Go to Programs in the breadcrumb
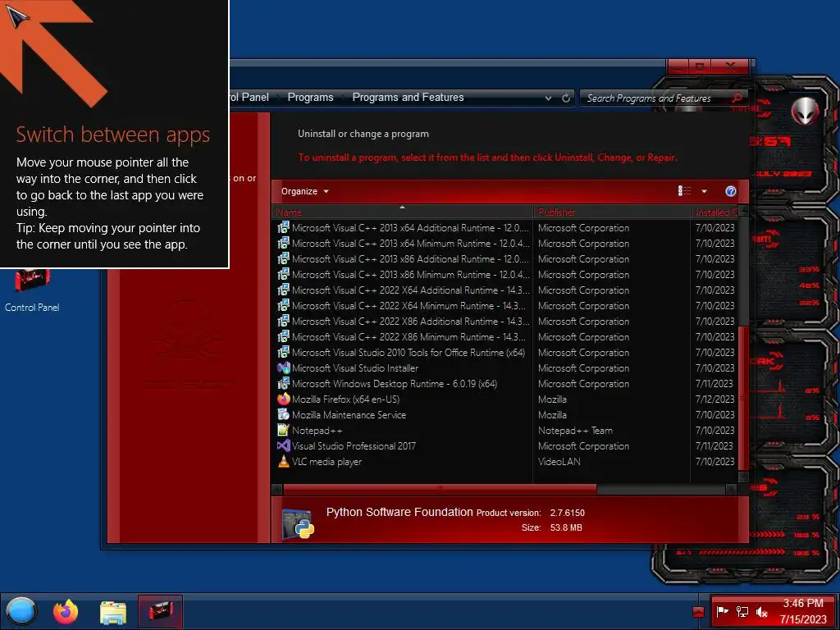Viewport: 840px width, 630px height. point(310,98)
